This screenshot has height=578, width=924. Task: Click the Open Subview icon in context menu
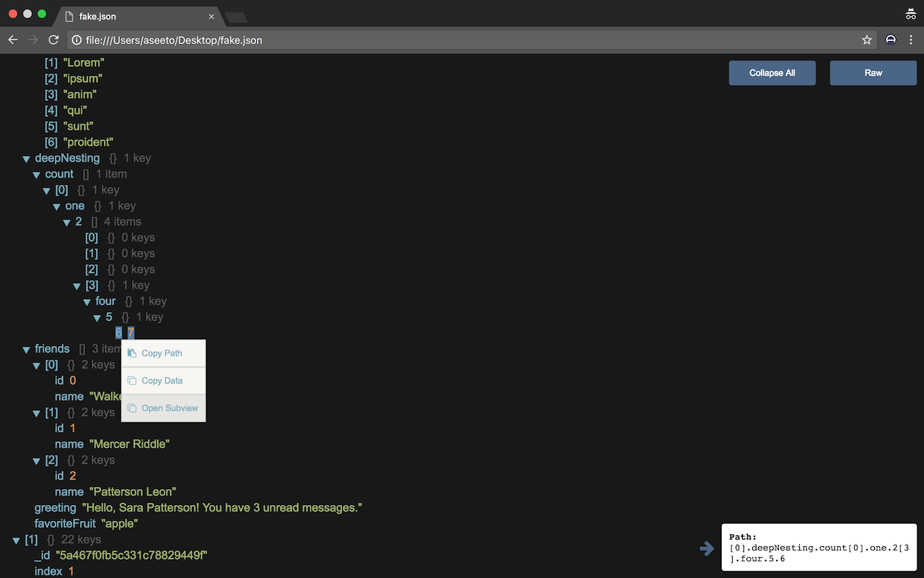(x=131, y=408)
